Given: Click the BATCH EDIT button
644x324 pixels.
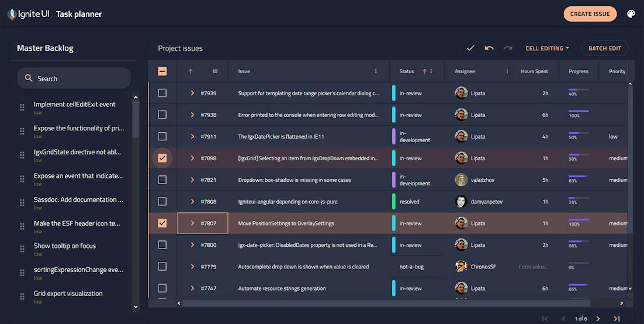Looking at the screenshot, I should 605,48.
